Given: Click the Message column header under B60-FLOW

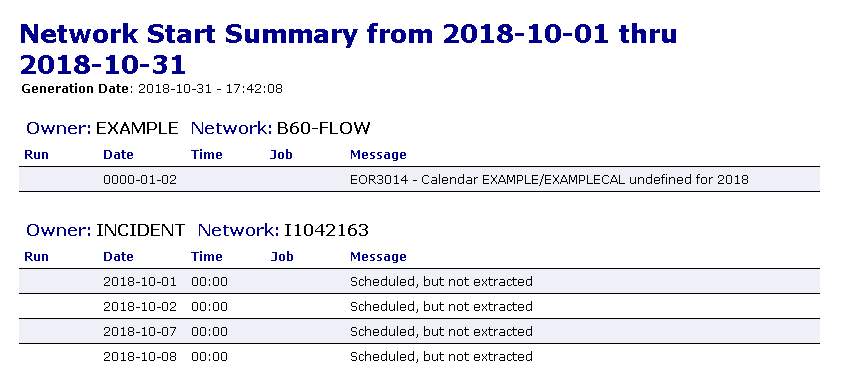Looking at the screenshot, I should pyautogui.click(x=378, y=154).
